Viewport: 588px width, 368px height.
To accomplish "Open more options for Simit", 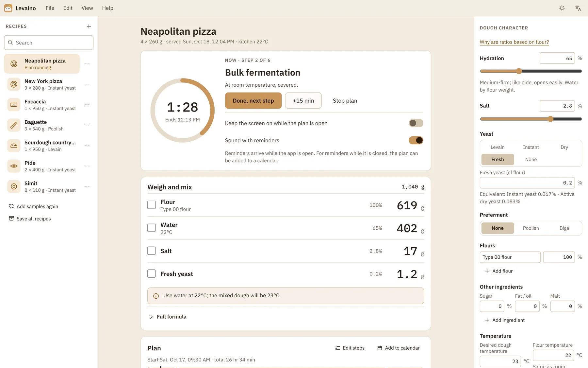I will [x=87, y=186].
